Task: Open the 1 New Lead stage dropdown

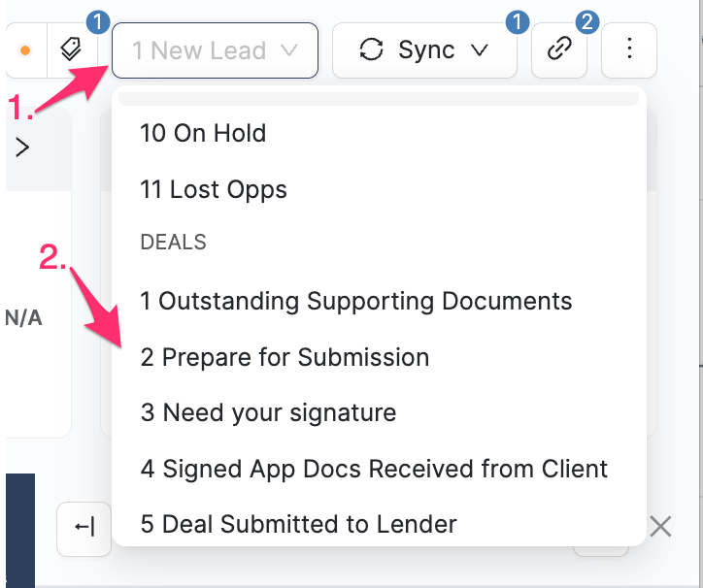Action: coord(215,49)
